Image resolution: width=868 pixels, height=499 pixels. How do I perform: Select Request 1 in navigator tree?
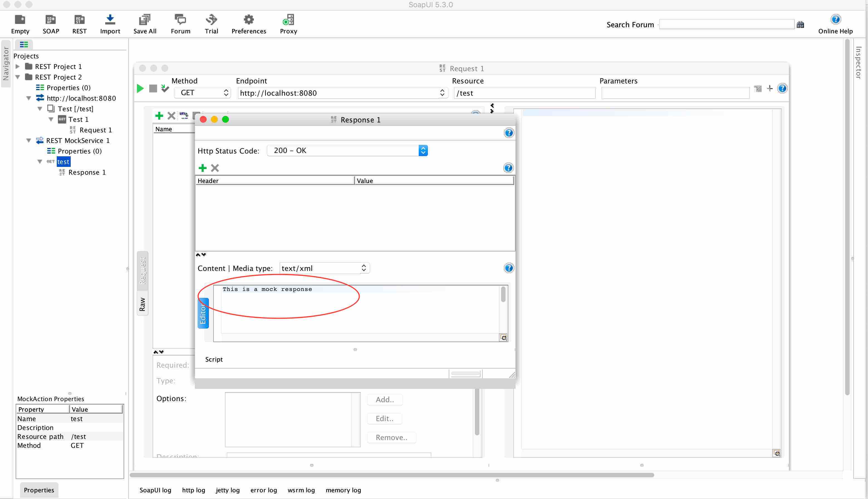point(95,130)
